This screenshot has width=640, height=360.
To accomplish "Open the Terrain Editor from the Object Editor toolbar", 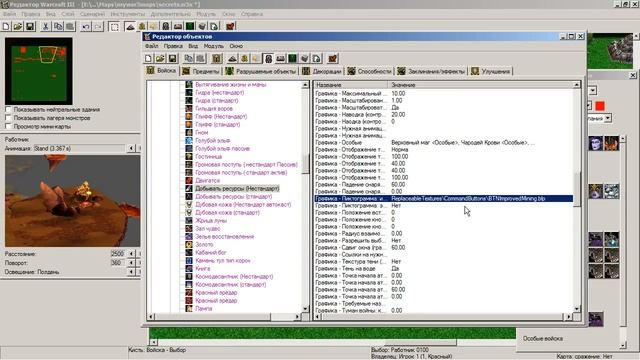I will (x=232, y=58).
